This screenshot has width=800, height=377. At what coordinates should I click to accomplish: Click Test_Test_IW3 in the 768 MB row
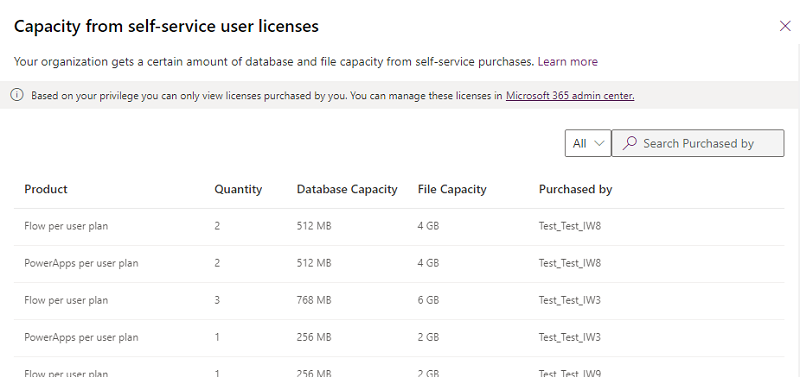[569, 300]
